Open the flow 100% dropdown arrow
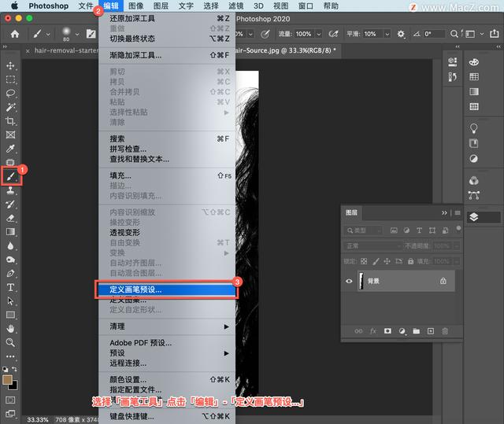504x424 pixels. coord(319,34)
